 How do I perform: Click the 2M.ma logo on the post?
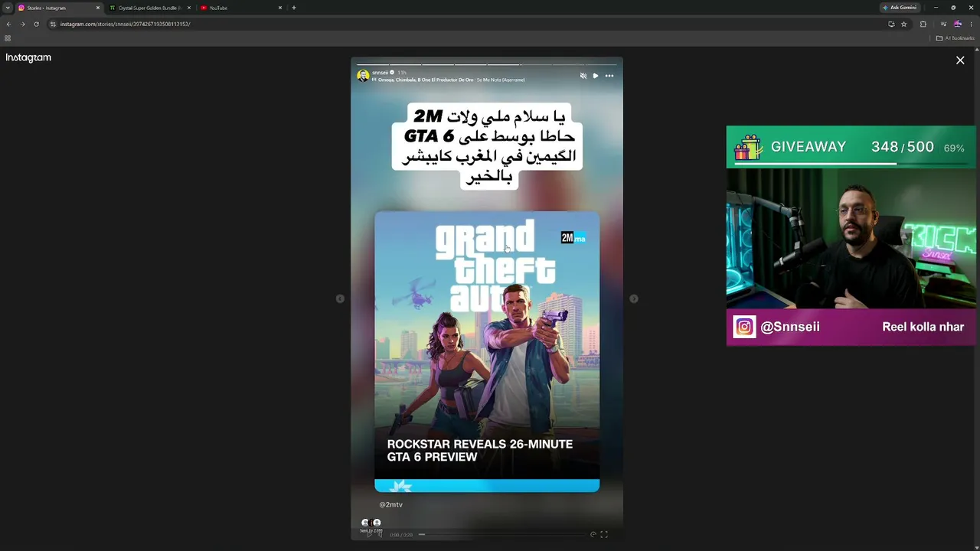click(573, 238)
